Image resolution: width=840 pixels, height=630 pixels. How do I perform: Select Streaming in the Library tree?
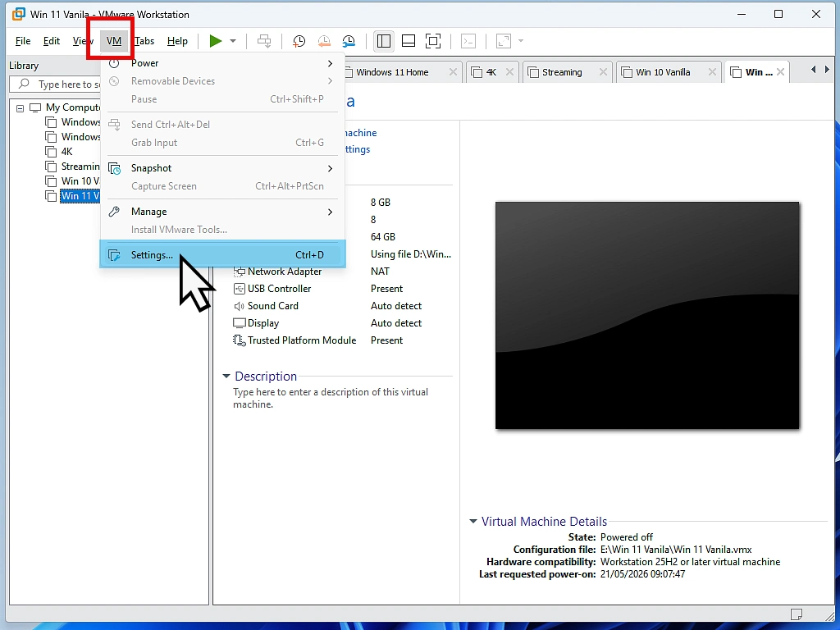(80, 167)
